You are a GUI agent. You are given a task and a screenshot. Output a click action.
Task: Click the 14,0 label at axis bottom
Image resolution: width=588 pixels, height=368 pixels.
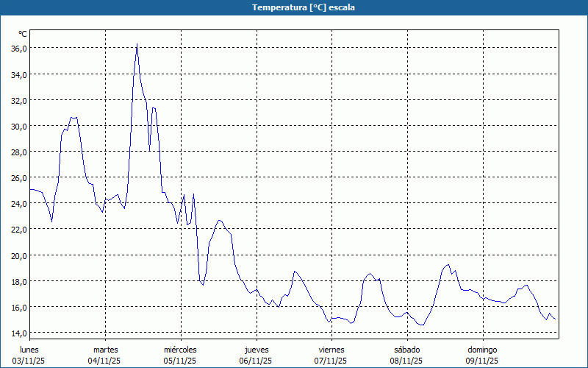pos(18,333)
